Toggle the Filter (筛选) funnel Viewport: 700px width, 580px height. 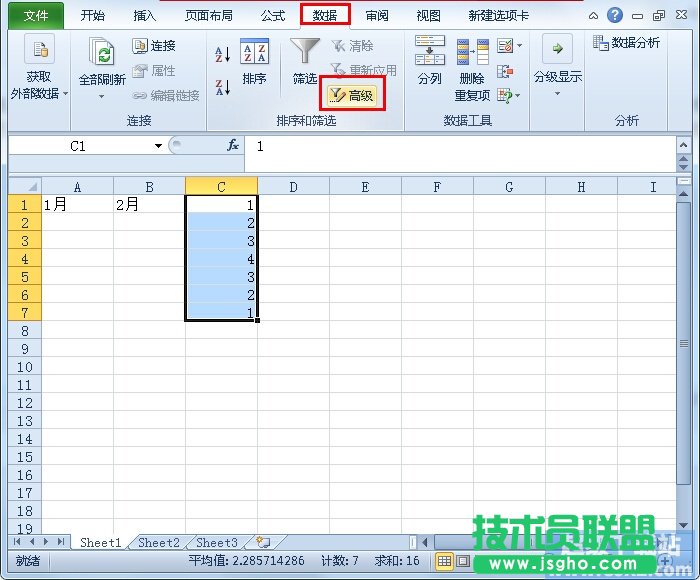[x=305, y=61]
